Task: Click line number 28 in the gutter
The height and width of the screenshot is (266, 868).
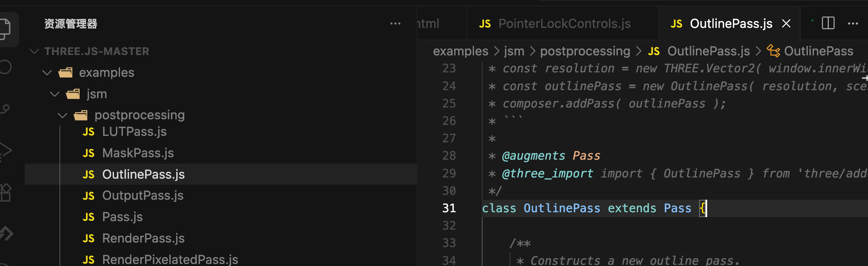Action: (x=449, y=156)
